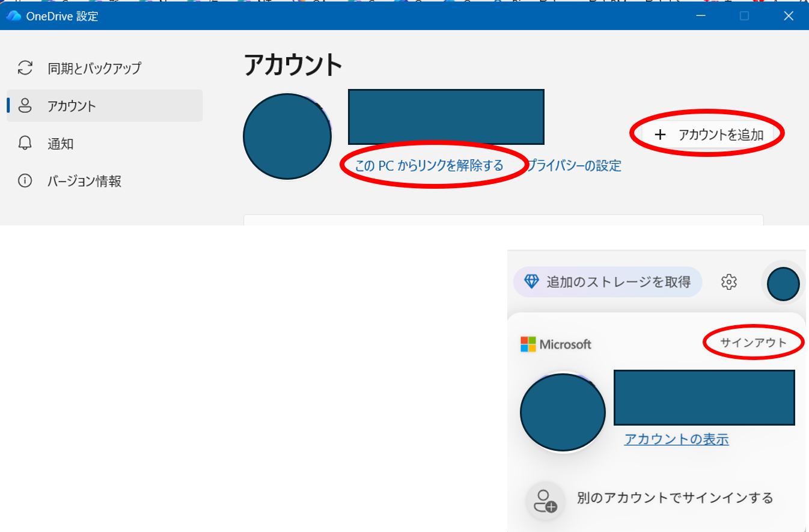Open the settings gear icon in the web header
The image size is (809, 532).
pos(729,282)
